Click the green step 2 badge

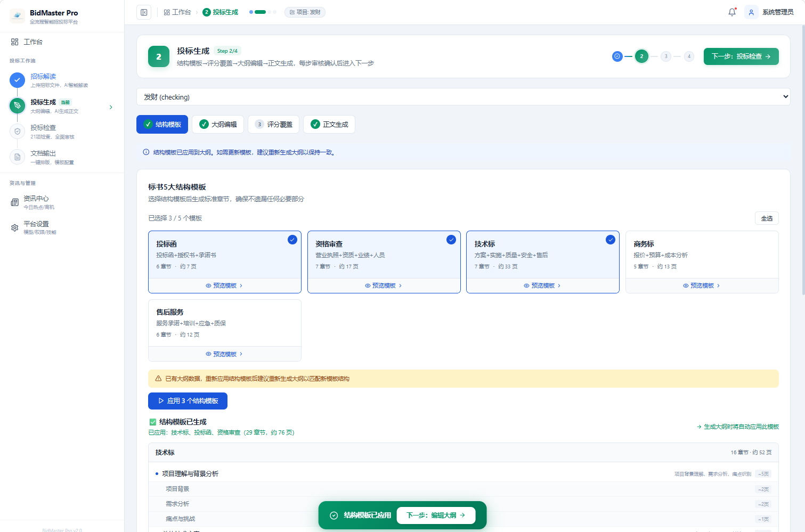(159, 56)
